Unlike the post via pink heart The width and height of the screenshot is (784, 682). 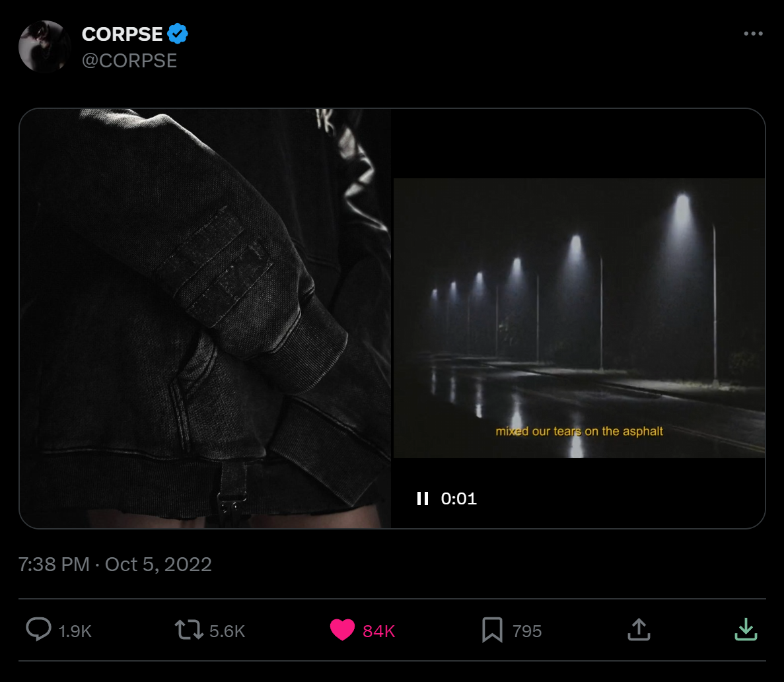click(x=342, y=631)
